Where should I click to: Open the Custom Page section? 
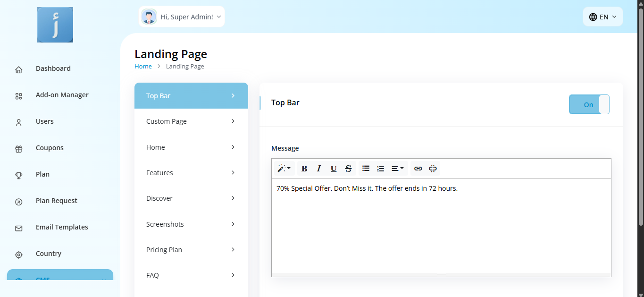(x=191, y=121)
